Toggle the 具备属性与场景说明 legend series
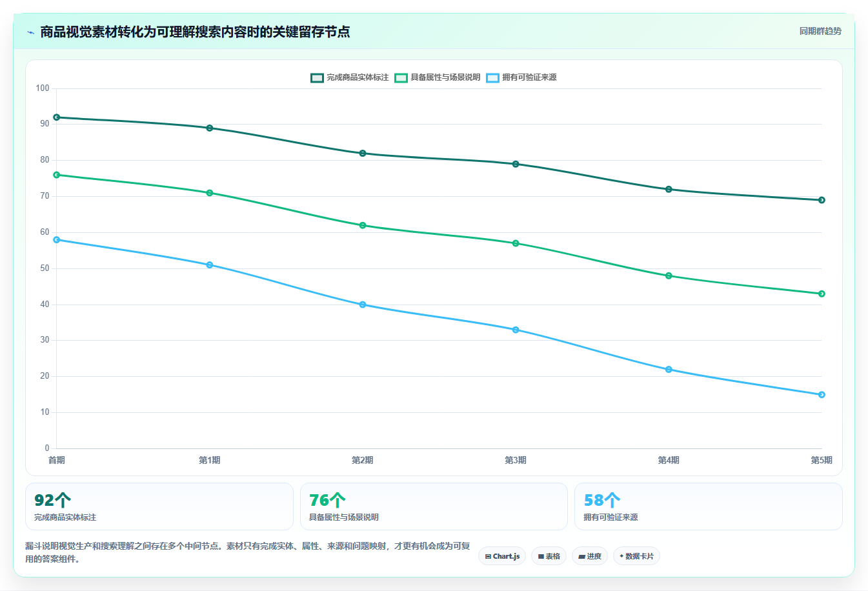This screenshot has width=868, height=591. click(x=438, y=77)
